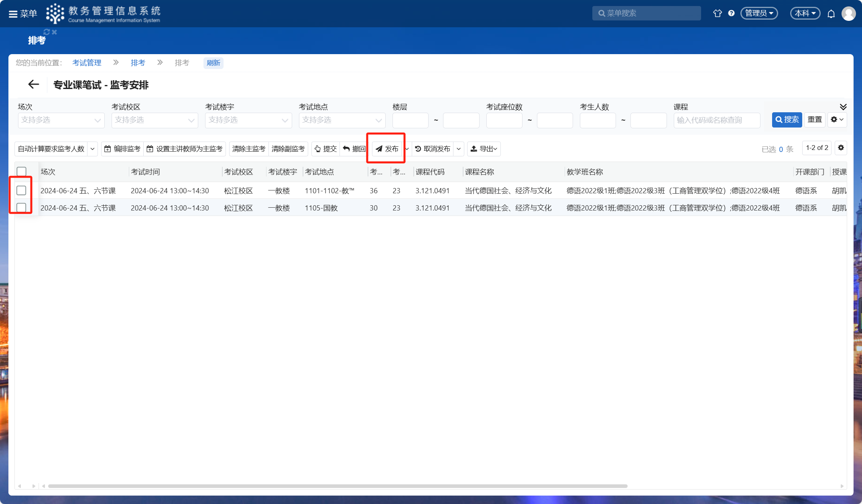The height and width of the screenshot is (504, 862).
Task: Toggle the select-all header checkbox
Action: pos(22,172)
